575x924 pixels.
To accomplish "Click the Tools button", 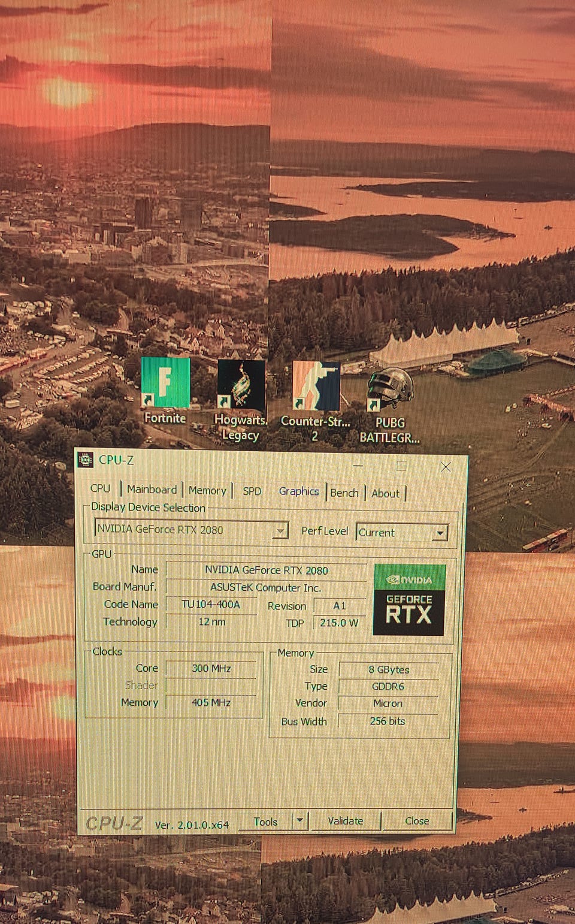I will pyautogui.click(x=265, y=822).
